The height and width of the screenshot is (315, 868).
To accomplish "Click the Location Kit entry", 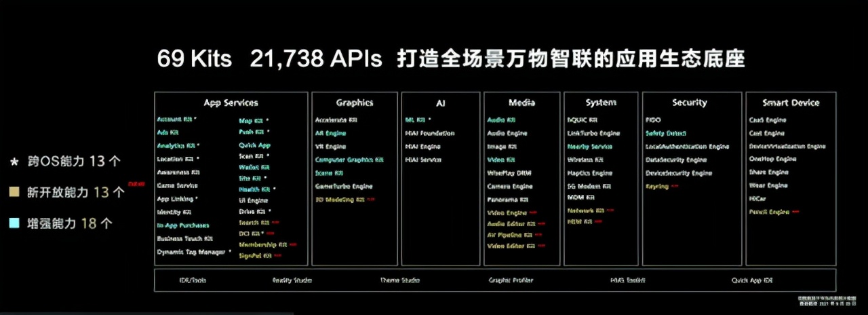I will pyautogui.click(x=175, y=159).
